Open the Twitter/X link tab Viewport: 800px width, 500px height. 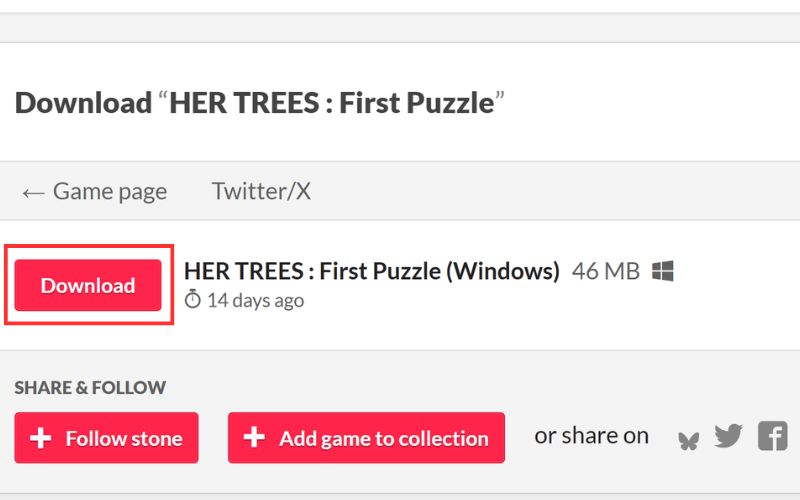point(261,191)
